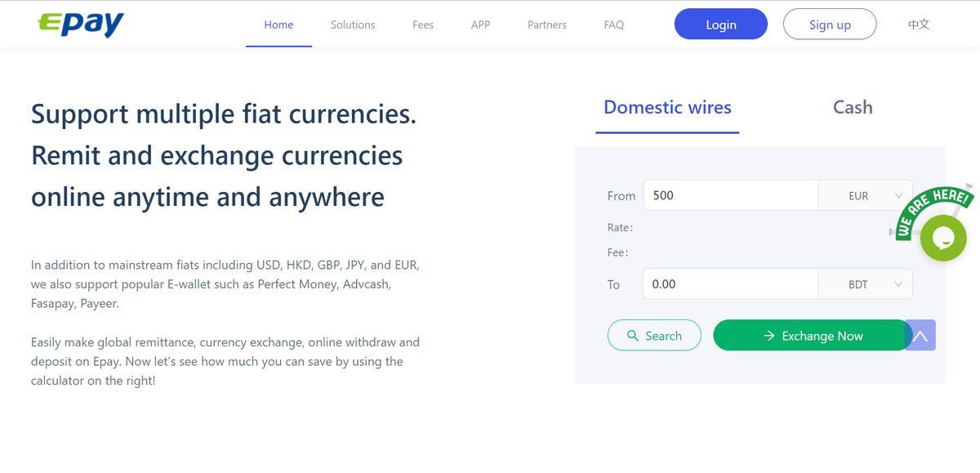The height and width of the screenshot is (473, 980).
Task: Switch to the Cash tab
Action: pyautogui.click(x=852, y=107)
